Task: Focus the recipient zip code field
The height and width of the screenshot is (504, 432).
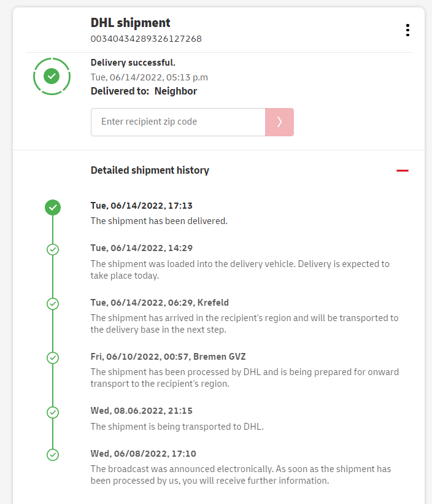Action: coord(178,122)
